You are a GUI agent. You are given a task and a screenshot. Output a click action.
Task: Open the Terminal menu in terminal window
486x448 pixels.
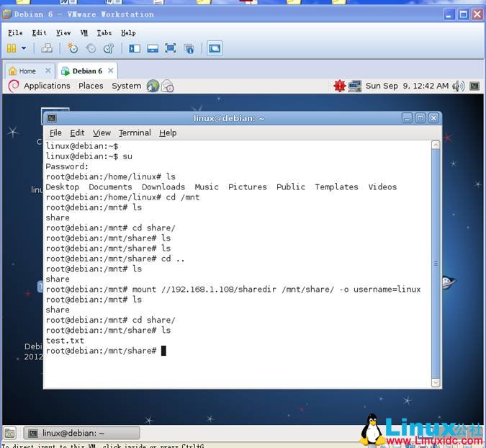(x=135, y=133)
